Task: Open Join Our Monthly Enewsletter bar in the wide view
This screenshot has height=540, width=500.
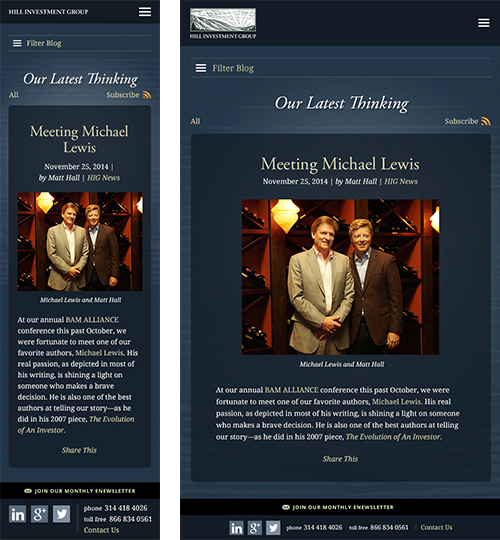Action: (x=338, y=507)
